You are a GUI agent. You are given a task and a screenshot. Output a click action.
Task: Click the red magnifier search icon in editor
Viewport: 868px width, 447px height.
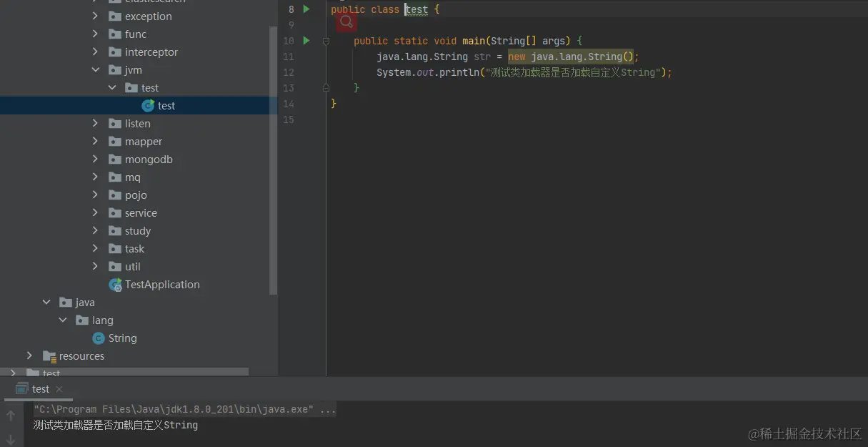click(346, 22)
